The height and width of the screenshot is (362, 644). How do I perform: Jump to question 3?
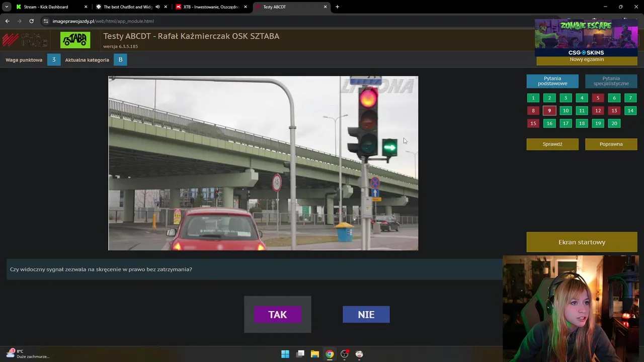(566, 98)
